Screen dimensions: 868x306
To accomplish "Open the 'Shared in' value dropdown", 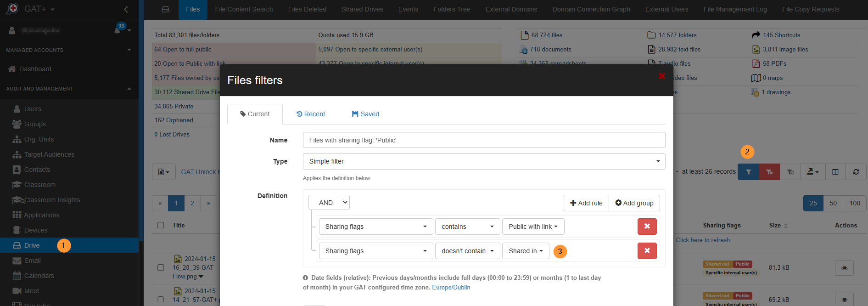I will (526, 251).
